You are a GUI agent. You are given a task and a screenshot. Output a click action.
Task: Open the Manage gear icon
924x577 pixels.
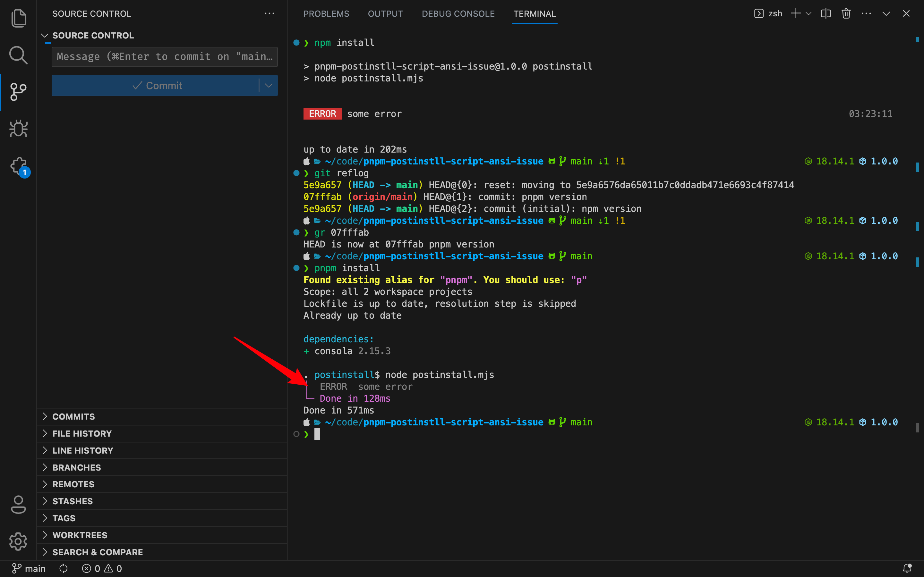[x=18, y=541]
